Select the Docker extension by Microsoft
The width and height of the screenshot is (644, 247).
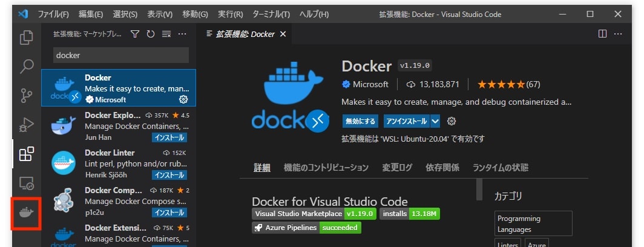[x=119, y=88]
